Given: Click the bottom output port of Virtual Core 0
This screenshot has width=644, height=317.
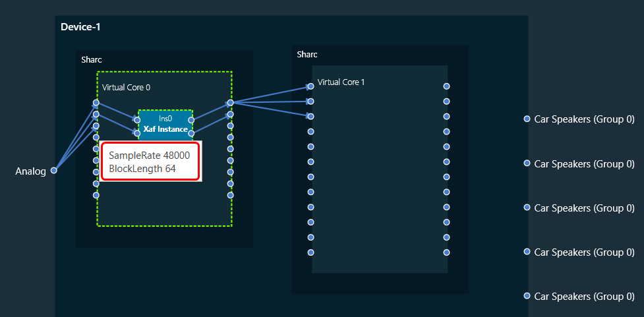Looking at the screenshot, I should pos(230,195).
